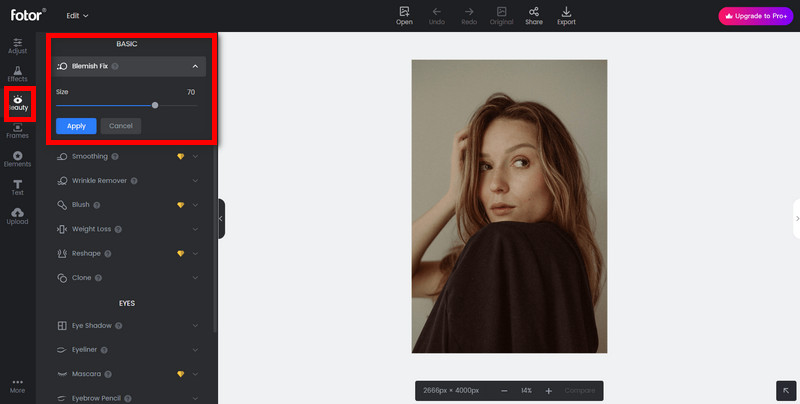Screen dimensions: 800x404
Task: Select the Frames tool in sidebar
Action: (x=17, y=132)
